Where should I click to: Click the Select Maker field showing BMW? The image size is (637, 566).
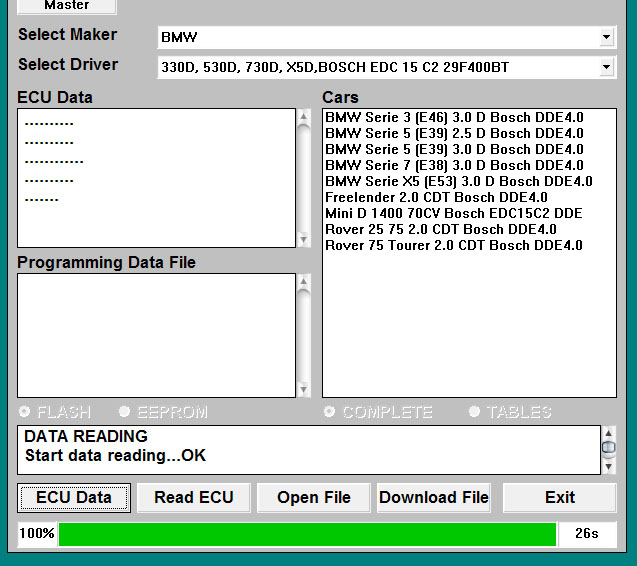pyautogui.click(x=387, y=37)
